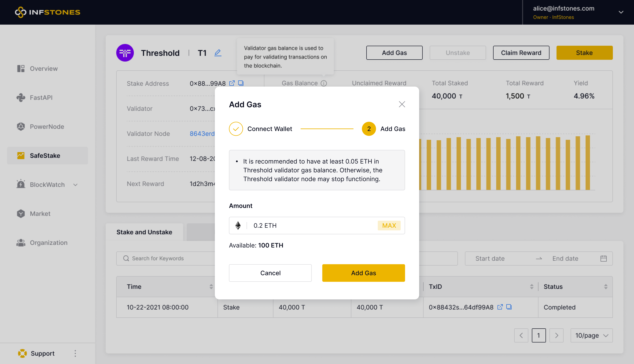Click the date range calendar icon
The height and width of the screenshot is (364, 634).
tap(603, 258)
